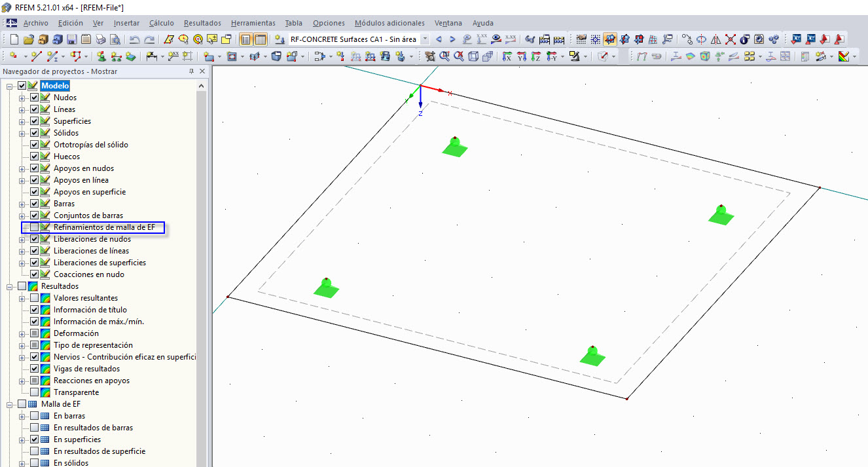
Task: Click the red cross delete icon
Action: tap(731, 39)
